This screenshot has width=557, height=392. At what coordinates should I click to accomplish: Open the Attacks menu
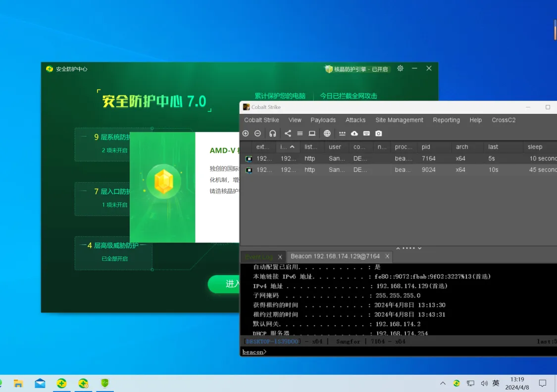point(355,120)
